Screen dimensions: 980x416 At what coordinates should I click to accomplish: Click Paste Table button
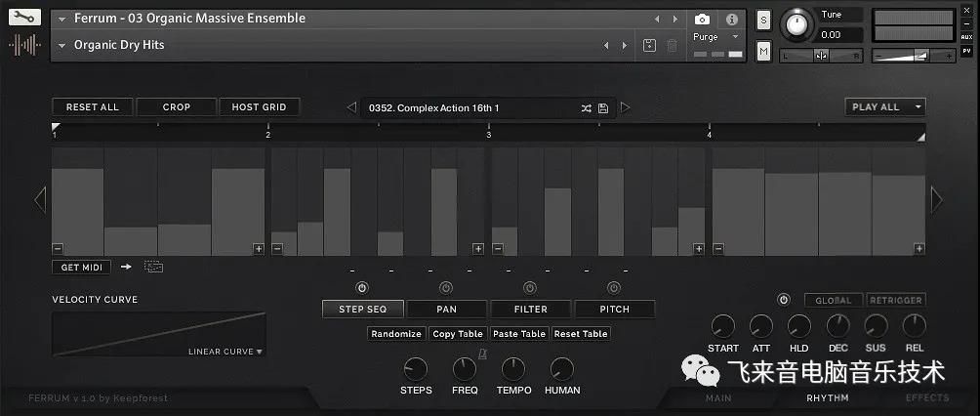coord(518,334)
